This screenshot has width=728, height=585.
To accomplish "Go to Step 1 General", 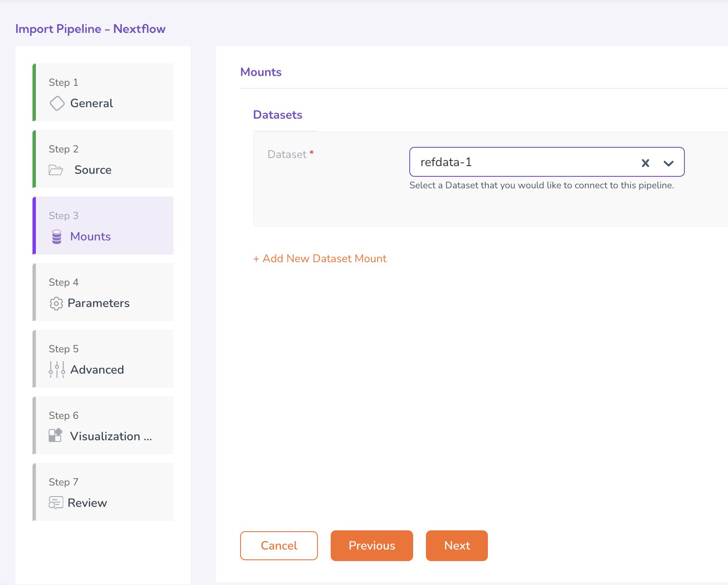I will (x=103, y=93).
